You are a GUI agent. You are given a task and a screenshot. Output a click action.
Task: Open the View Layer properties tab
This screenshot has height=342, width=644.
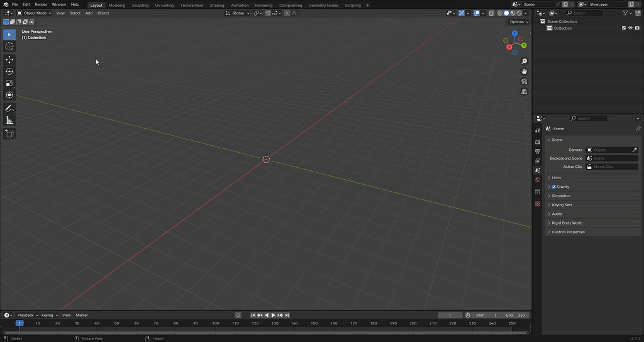pos(538,161)
